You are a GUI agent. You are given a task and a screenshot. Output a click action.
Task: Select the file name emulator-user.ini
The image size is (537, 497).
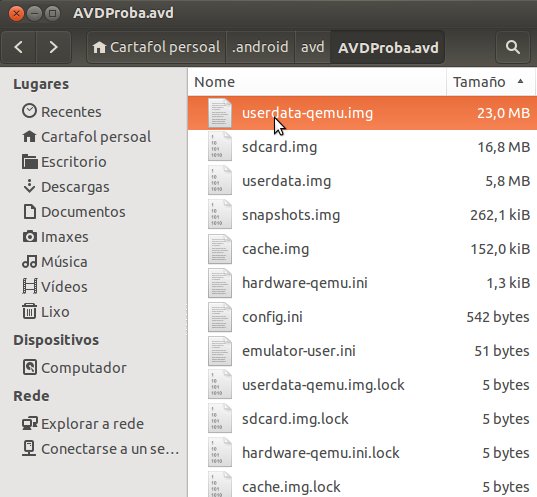pos(299,351)
